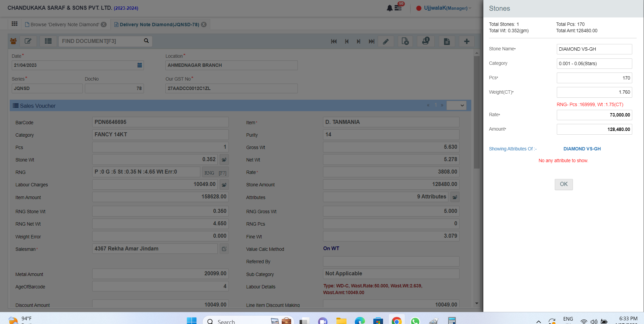Click the DIAMOND VS-GH attributes link

pyautogui.click(x=582, y=149)
